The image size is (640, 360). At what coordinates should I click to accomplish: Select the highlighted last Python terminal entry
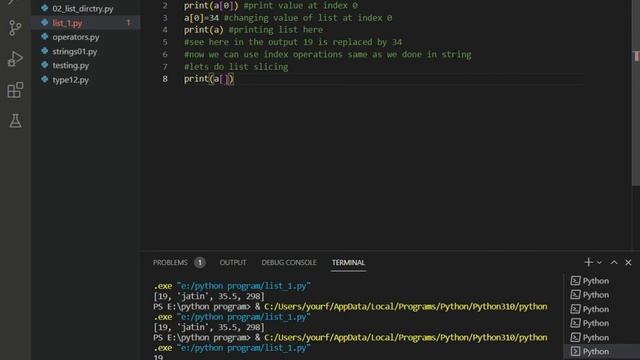tap(602, 351)
